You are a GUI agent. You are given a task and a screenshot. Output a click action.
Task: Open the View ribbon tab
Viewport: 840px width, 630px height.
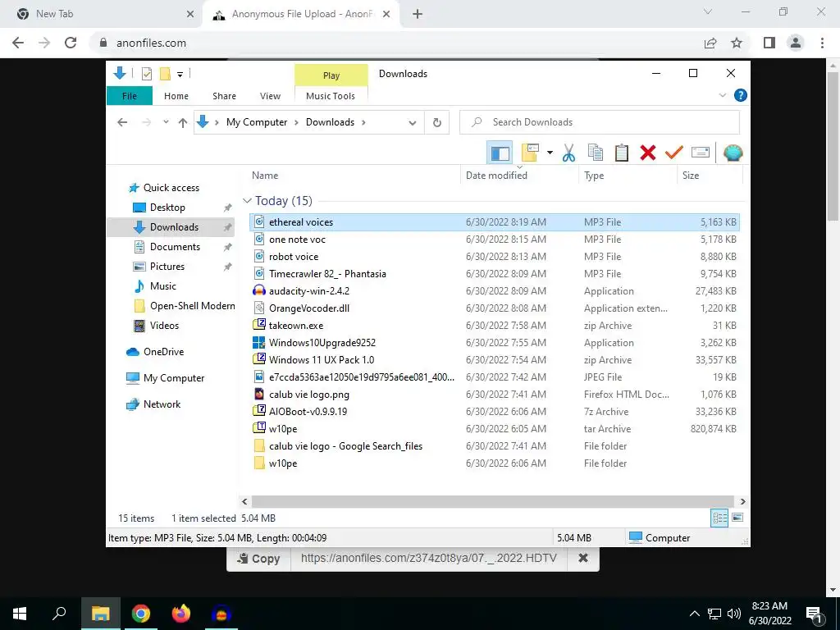tap(270, 96)
